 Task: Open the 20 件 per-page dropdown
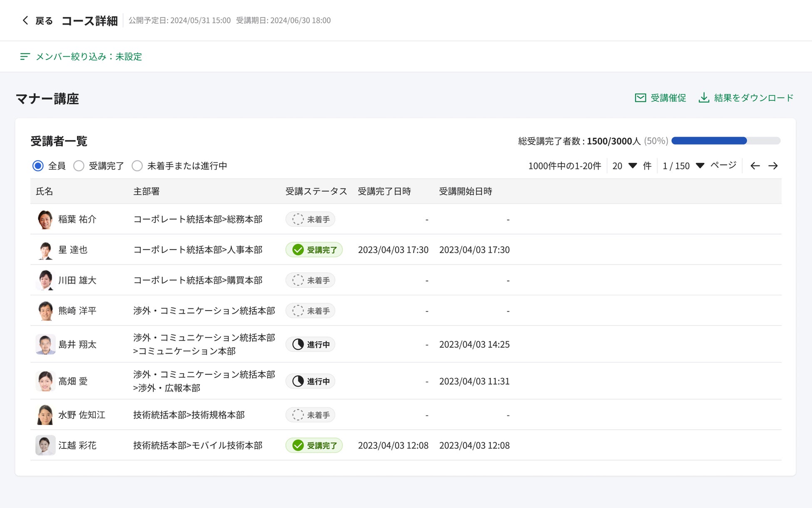[632, 166]
